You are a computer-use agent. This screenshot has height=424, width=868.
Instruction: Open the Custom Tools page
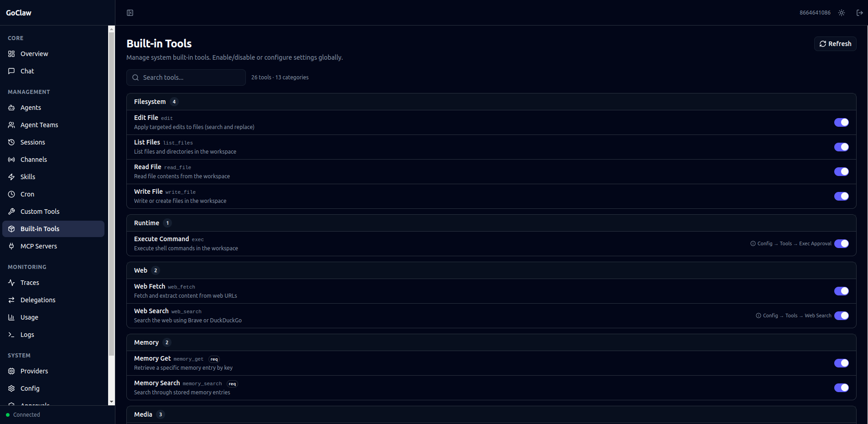[40, 212]
